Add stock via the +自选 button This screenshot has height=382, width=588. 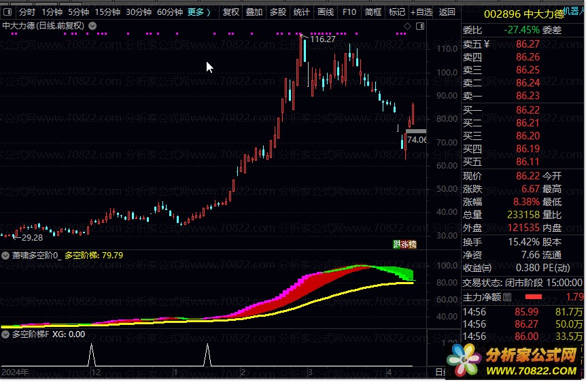point(421,12)
